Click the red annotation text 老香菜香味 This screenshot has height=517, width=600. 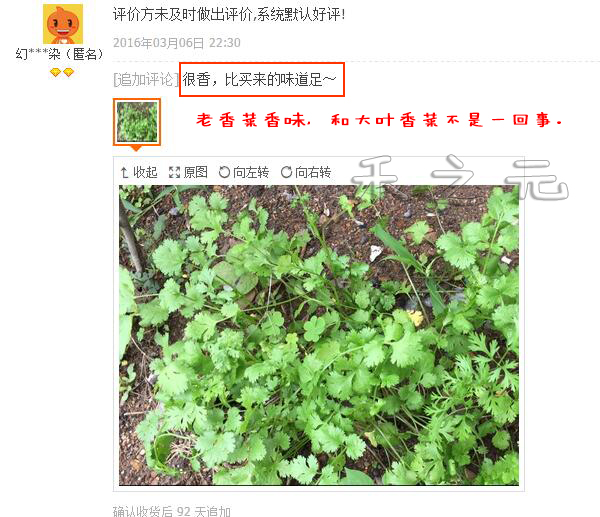click(x=254, y=120)
